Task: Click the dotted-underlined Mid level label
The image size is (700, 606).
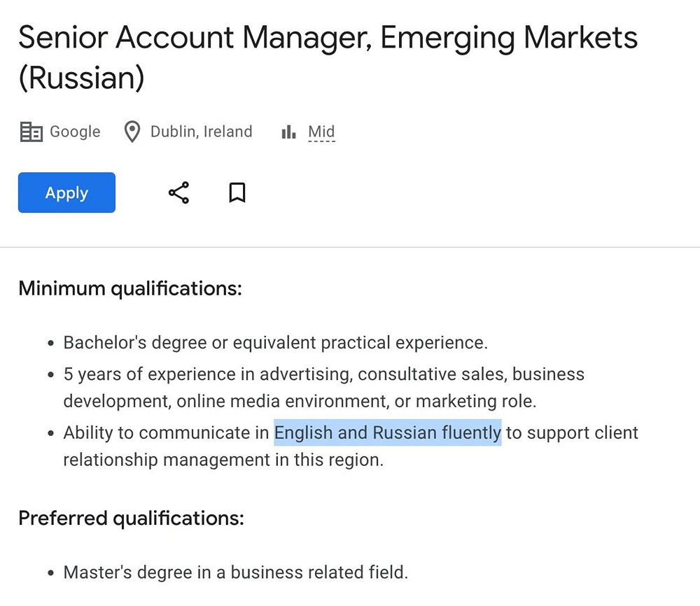Action: coord(321,132)
